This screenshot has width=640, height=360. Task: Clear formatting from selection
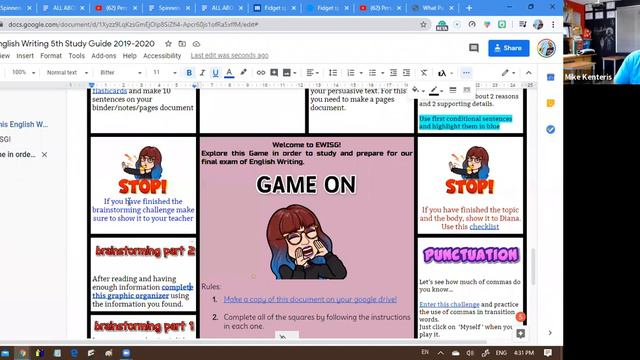[x=424, y=73]
